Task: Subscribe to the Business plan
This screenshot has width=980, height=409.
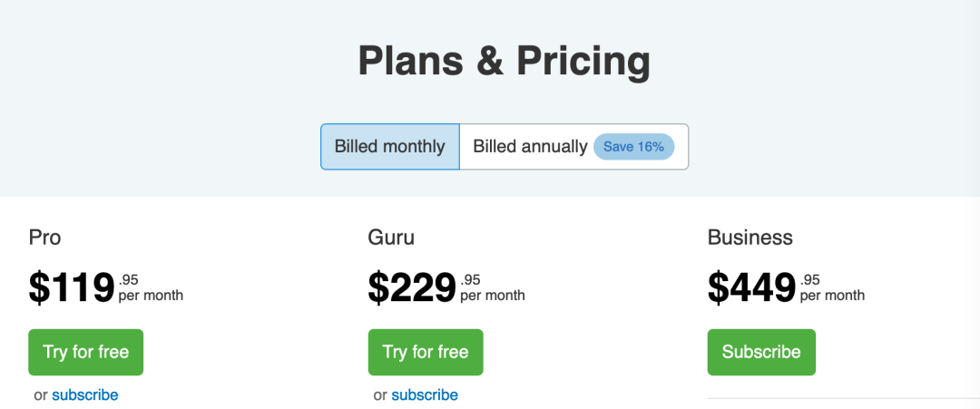Action: pyautogui.click(x=761, y=352)
